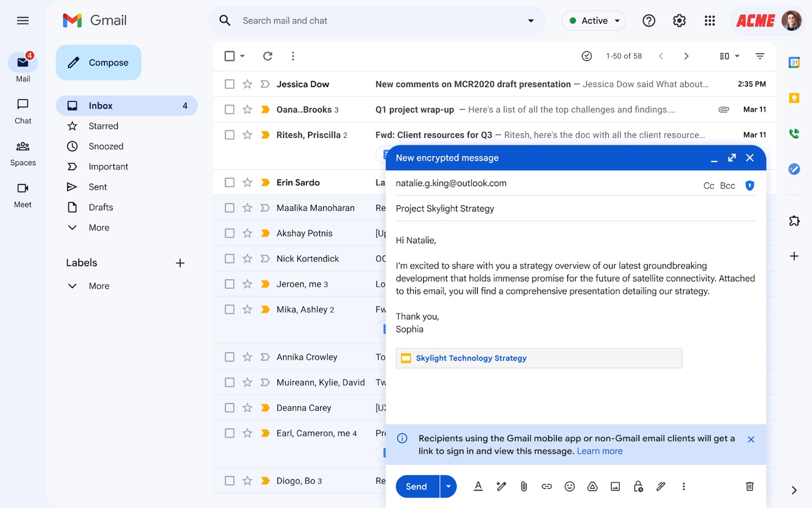This screenshot has height=508, width=812.
Task: Open Google Tasks side panel
Action: pyautogui.click(x=794, y=169)
